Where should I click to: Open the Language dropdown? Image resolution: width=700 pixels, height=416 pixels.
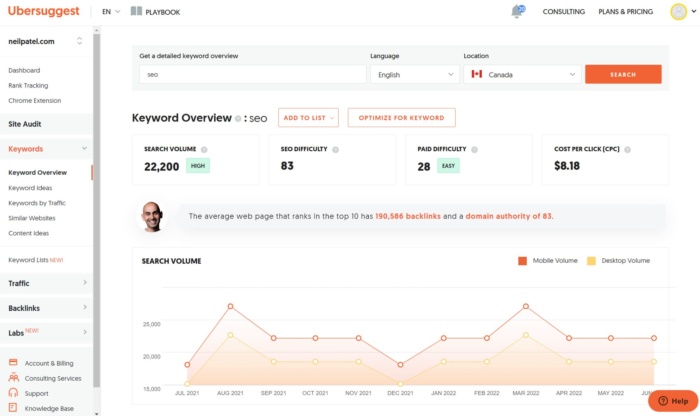coord(414,74)
